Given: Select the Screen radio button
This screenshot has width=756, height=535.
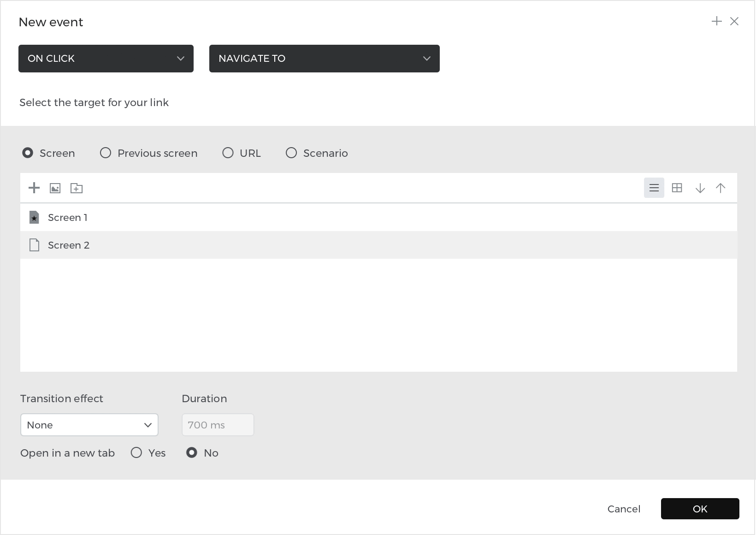Looking at the screenshot, I should tap(28, 153).
